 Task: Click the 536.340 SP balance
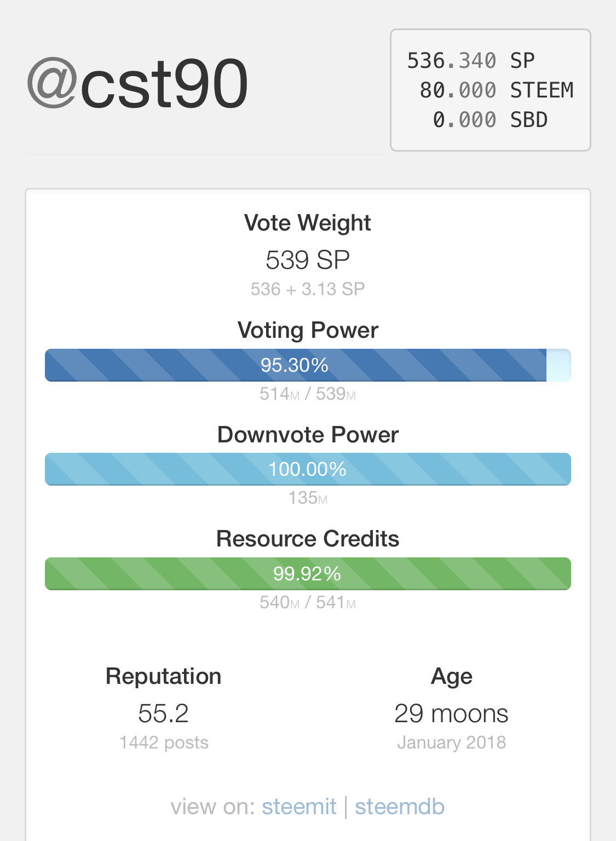(471, 61)
